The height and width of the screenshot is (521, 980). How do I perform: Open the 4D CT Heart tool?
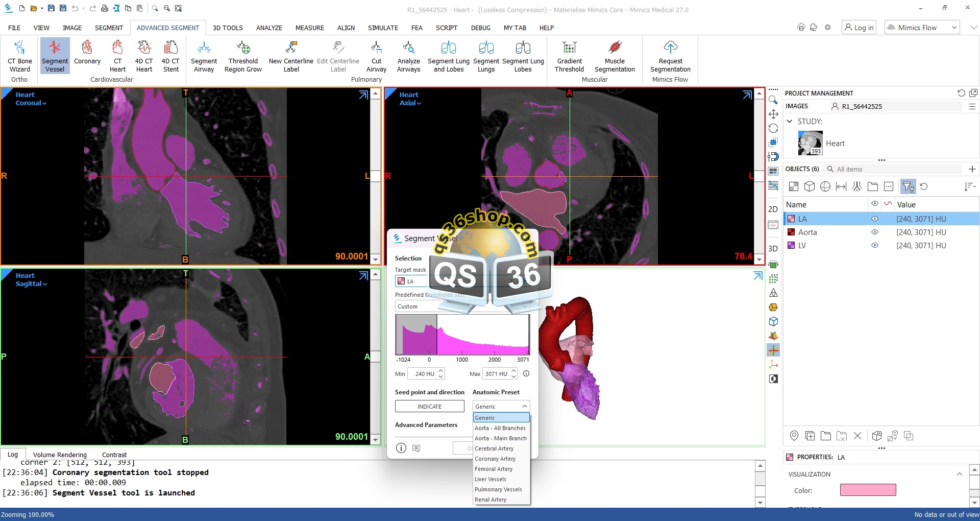click(x=144, y=56)
